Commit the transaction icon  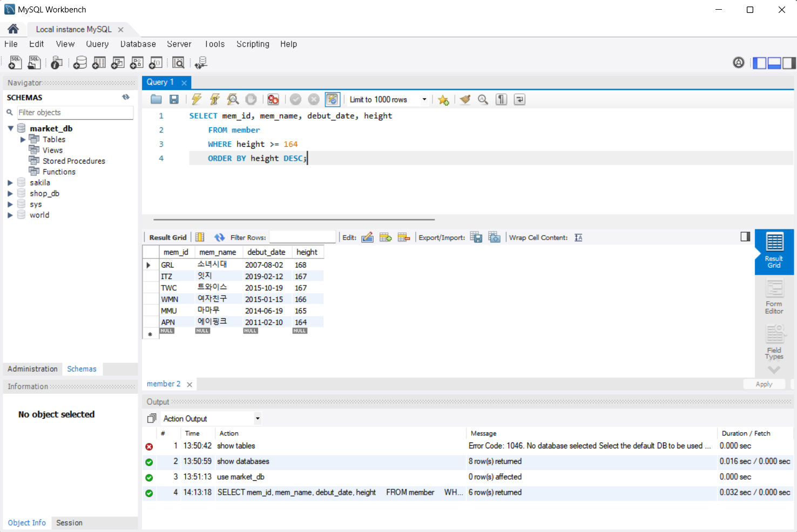click(x=295, y=99)
